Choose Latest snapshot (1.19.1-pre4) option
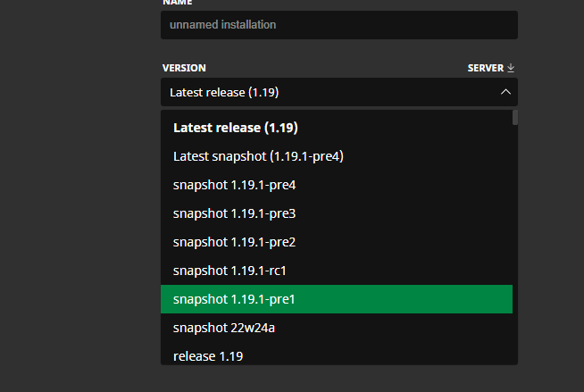 (258, 156)
